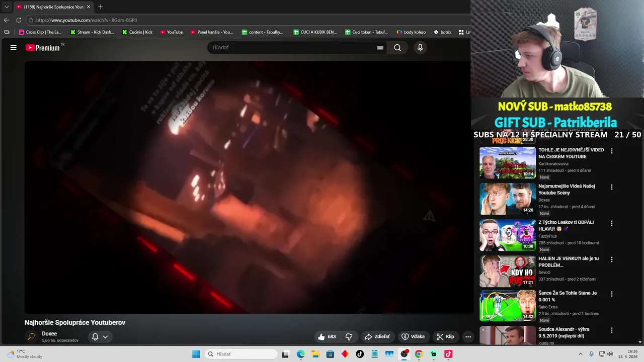Image resolution: width=644 pixels, height=362 pixels.
Task: Open the FuzzyPlus channel name
Action: coord(547,236)
